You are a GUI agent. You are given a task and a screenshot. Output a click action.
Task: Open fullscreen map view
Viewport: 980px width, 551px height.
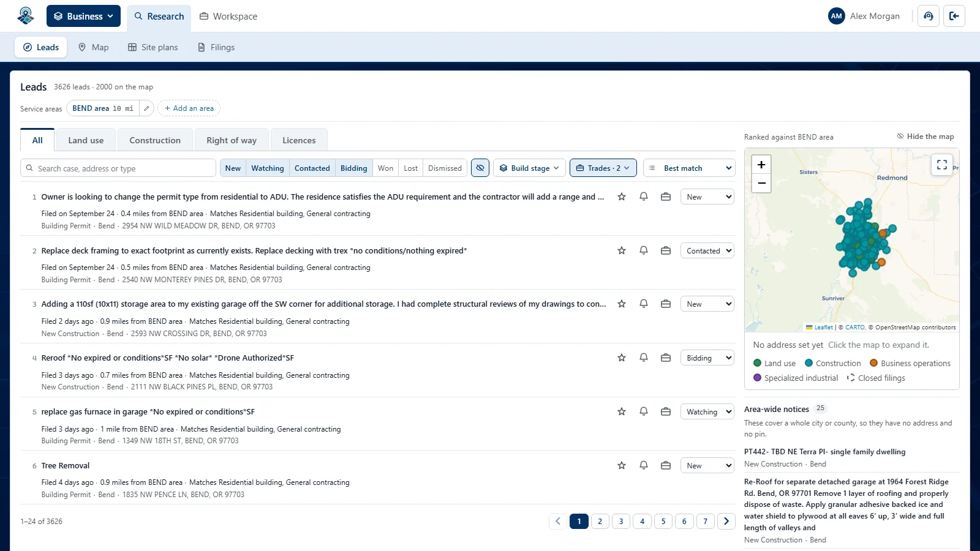coord(942,165)
